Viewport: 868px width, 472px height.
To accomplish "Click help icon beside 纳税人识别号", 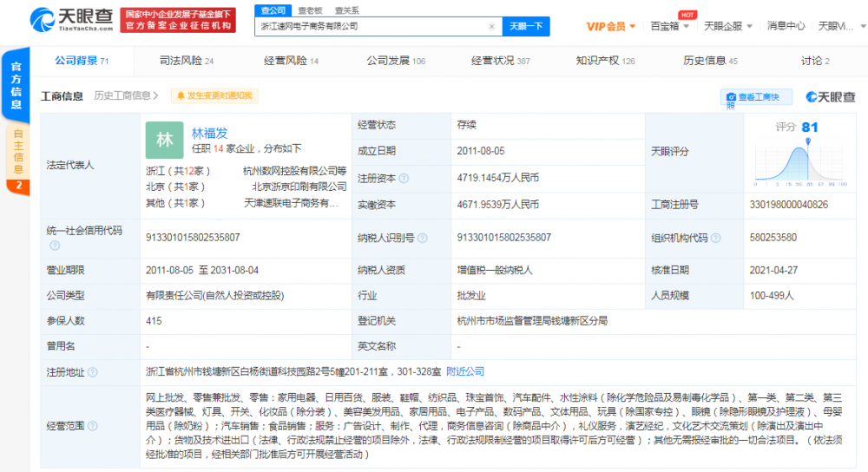I will [x=421, y=238].
